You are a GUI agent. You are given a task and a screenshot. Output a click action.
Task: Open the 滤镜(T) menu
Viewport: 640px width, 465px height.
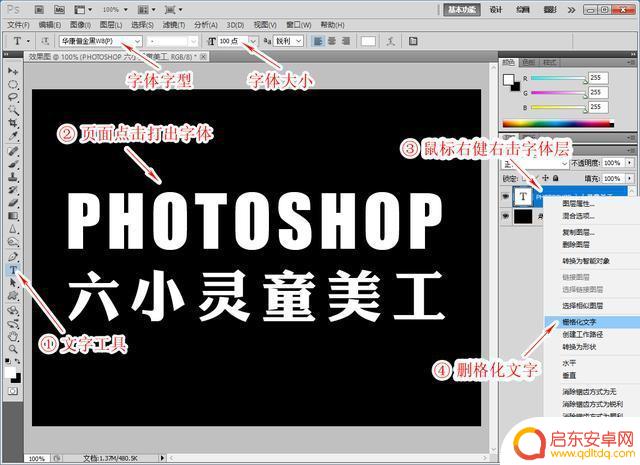click(174, 25)
